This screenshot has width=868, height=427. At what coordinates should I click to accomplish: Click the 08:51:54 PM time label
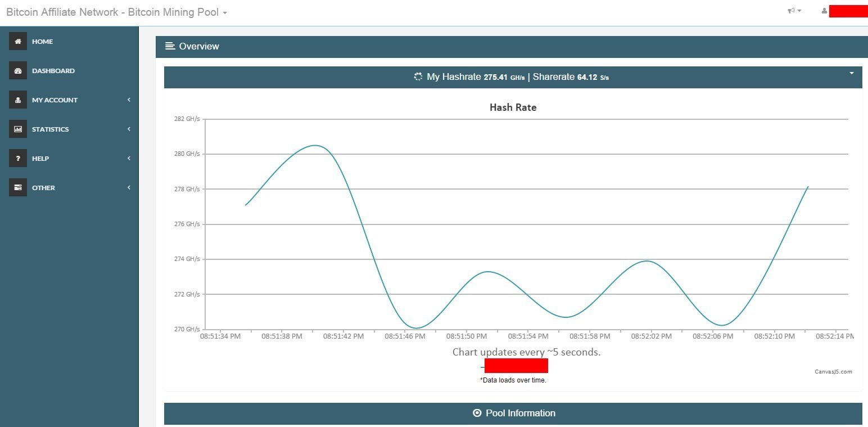(x=528, y=336)
